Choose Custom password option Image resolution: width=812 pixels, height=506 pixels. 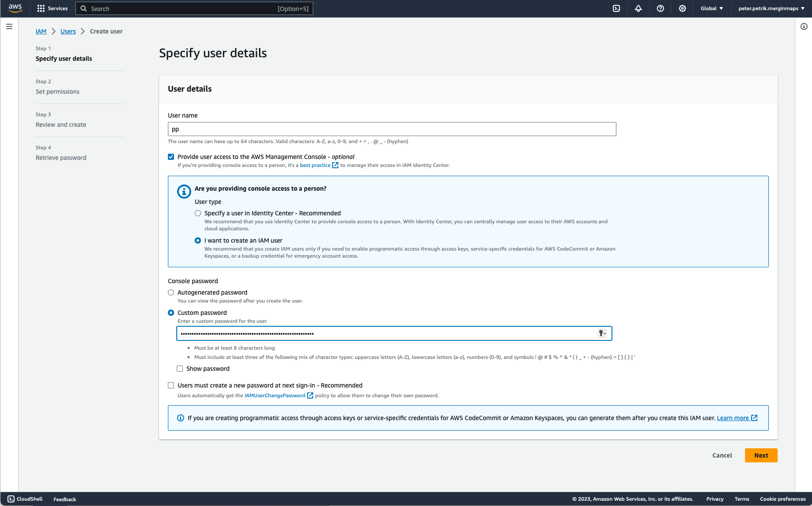click(171, 313)
